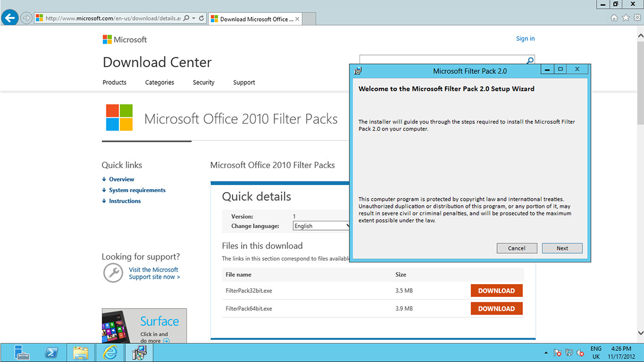This screenshot has height=362, width=644.
Task: Click Next in the Filter Pack wizard
Action: (x=562, y=248)
